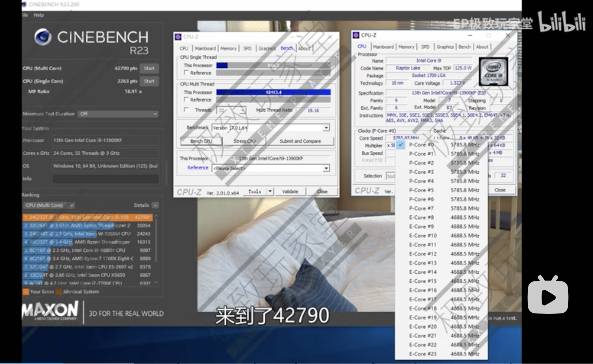Select E-Core #8 in the clocks list
Image resolution: width=593 pixels, height=364 pixels.
[x=442, y=218]
